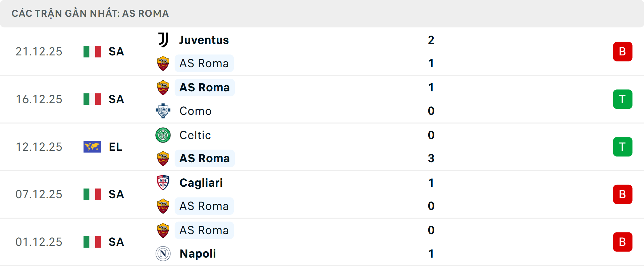This screenshot has width=644, height=266.
Task: Click the Europa League competition icon
Action: coord(92,147)
